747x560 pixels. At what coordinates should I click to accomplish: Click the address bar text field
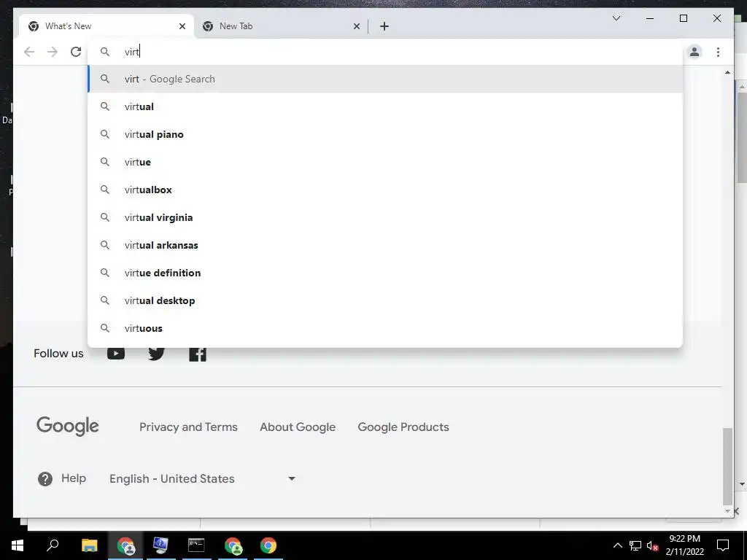(x=385, y=52)
